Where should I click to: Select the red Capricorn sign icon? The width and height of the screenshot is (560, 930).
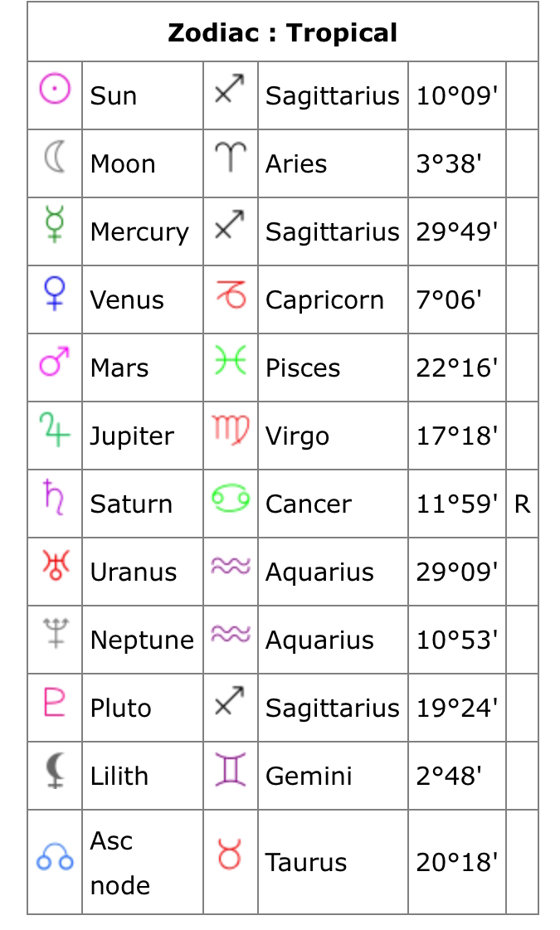230,294
